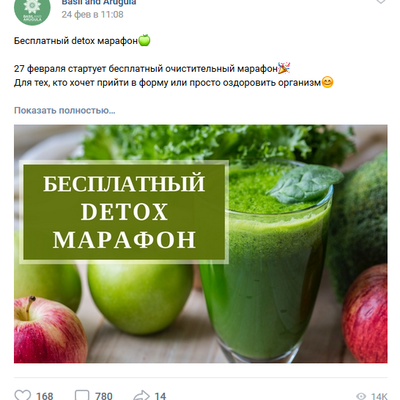400x400 pixels.
Task: Click the 168 likes counter
Action: pos(45,396)
